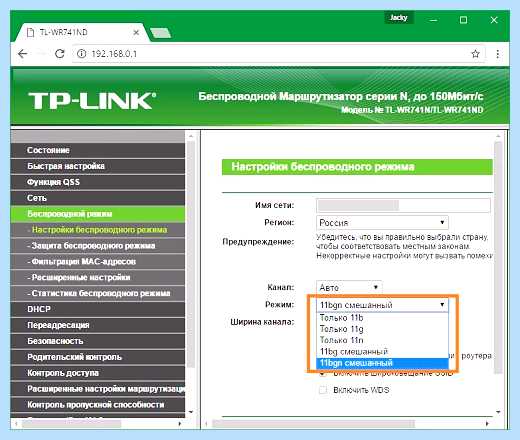Click the Jacky profile button
This screenshot has width=520, height=440.
point(399,18)
